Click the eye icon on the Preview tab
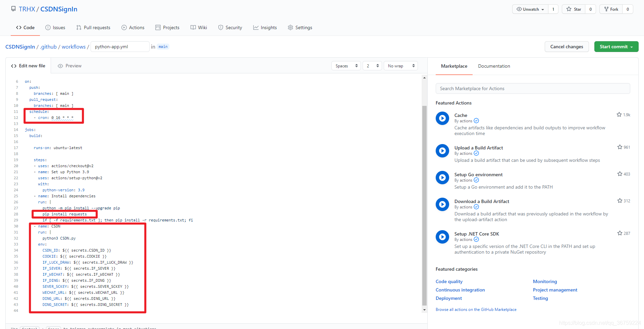Screen dimensions: 644x329 pos(60,66)
